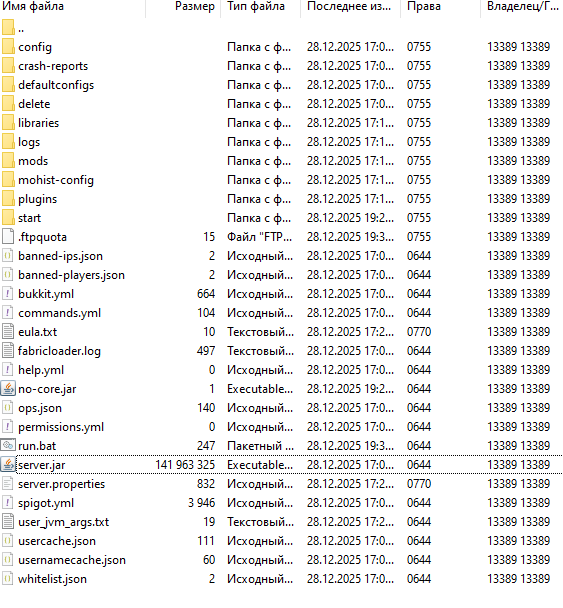Click the bukkit.yml file icon

[8, 293]
